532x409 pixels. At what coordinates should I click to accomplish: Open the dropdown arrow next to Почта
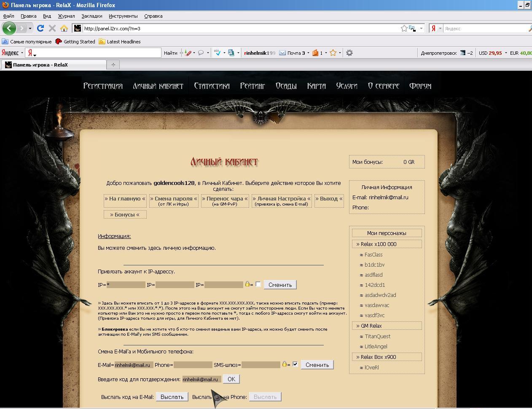coord(308,53)
